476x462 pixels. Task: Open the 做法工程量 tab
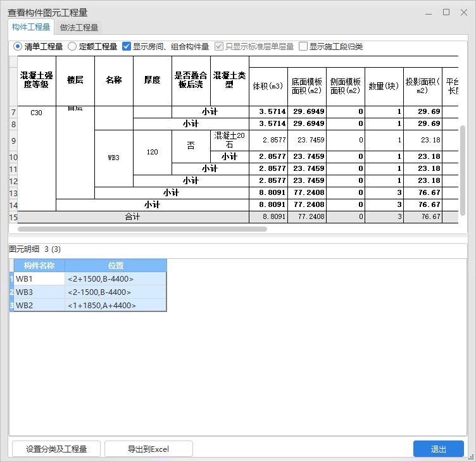tap(79, 28)
